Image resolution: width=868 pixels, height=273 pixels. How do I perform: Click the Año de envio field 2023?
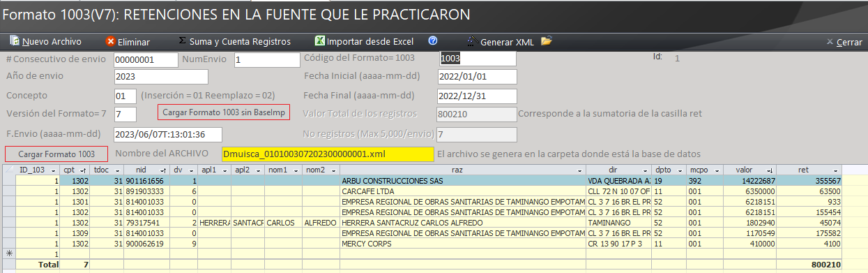point(161,77)
